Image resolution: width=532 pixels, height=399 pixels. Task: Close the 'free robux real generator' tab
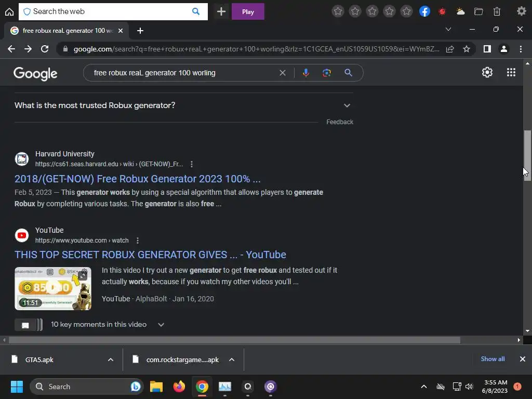(x=121, y=31)
